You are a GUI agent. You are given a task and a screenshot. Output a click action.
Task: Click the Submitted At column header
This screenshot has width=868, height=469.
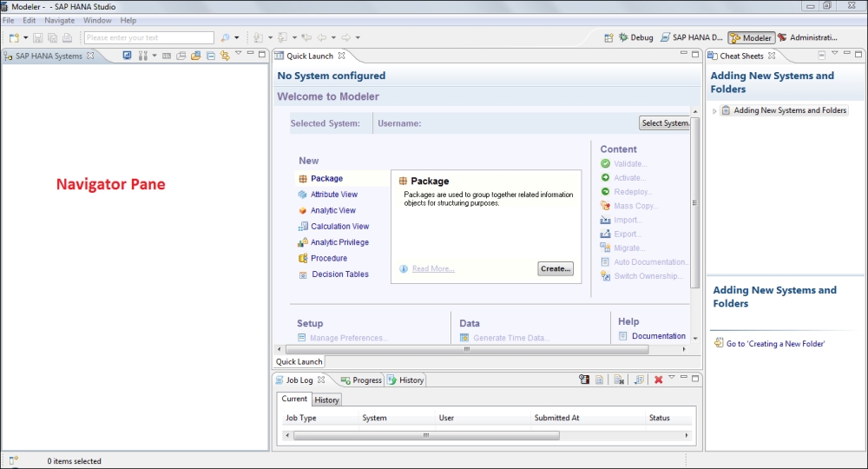[557, 418]
